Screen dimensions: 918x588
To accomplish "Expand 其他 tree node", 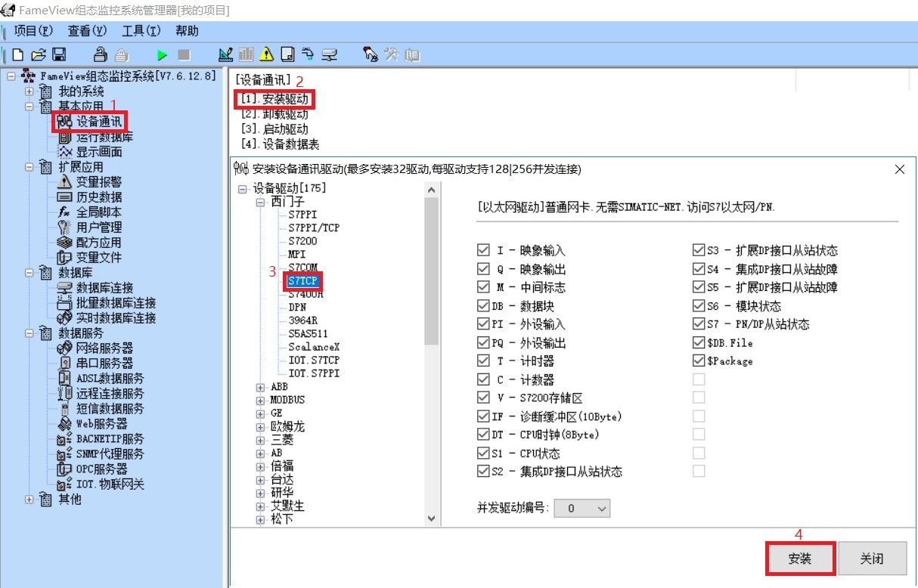I will tap(29, 500).
